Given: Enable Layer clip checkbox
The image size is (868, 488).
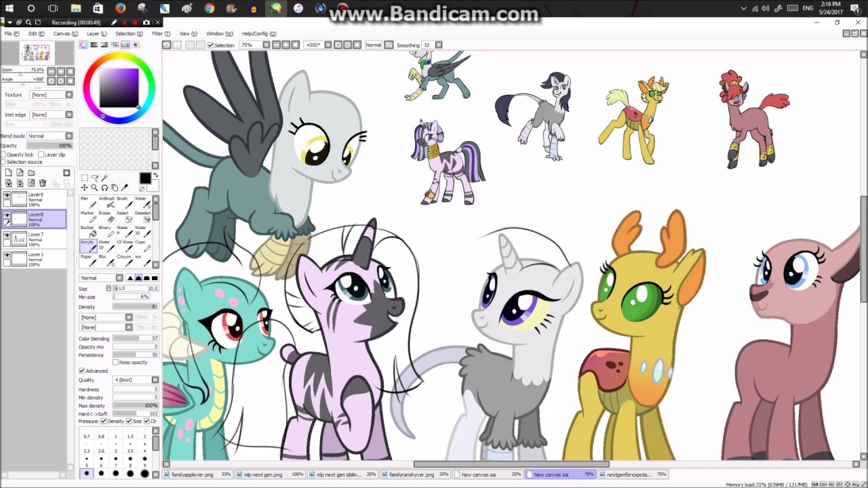Looking at the screenshot, I should (x=41, y=155).
